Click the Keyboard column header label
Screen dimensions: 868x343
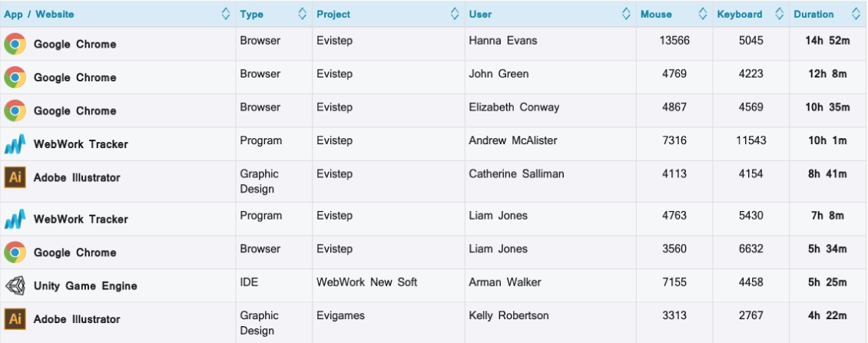[740, 15]
